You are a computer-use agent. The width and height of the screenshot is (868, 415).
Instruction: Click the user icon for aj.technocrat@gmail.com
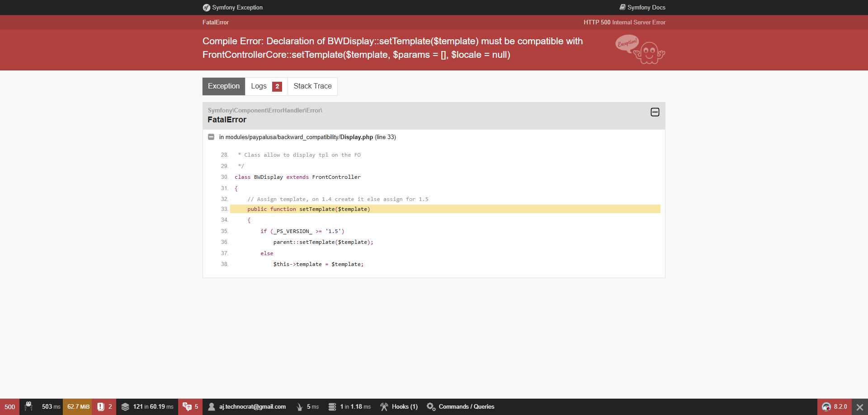(x=212, y=407)
